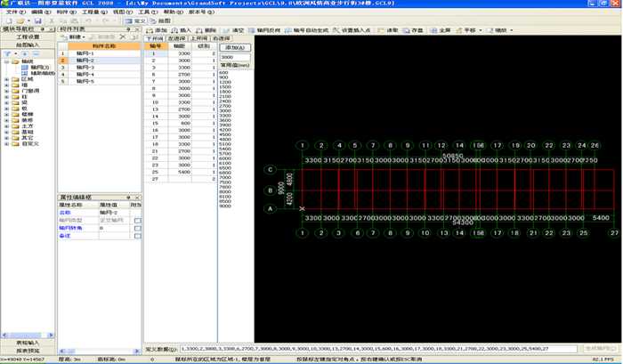Open the 平移 dropdown arrow
Screen dimensions: 623x364
coord(481,30)
